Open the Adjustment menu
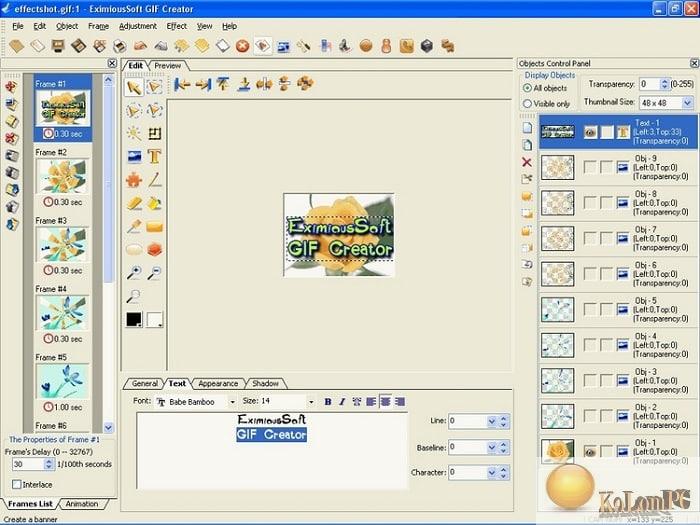The height and width of the screenshot is (525, 700). pyautogui.click(x=138, y=26)
